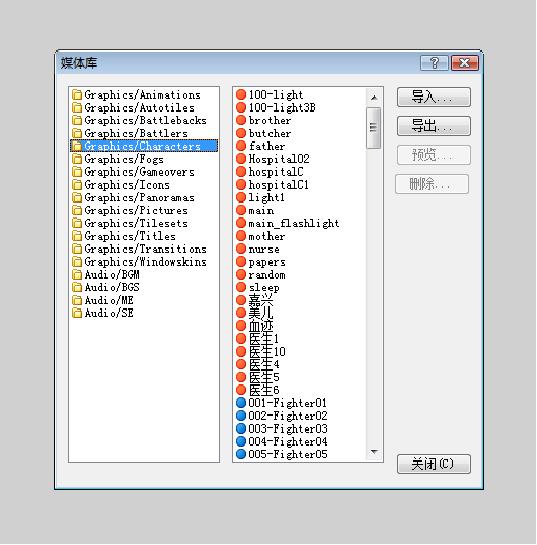
Task: Click orange dot icon beside papers
Action: coord(241,262)
